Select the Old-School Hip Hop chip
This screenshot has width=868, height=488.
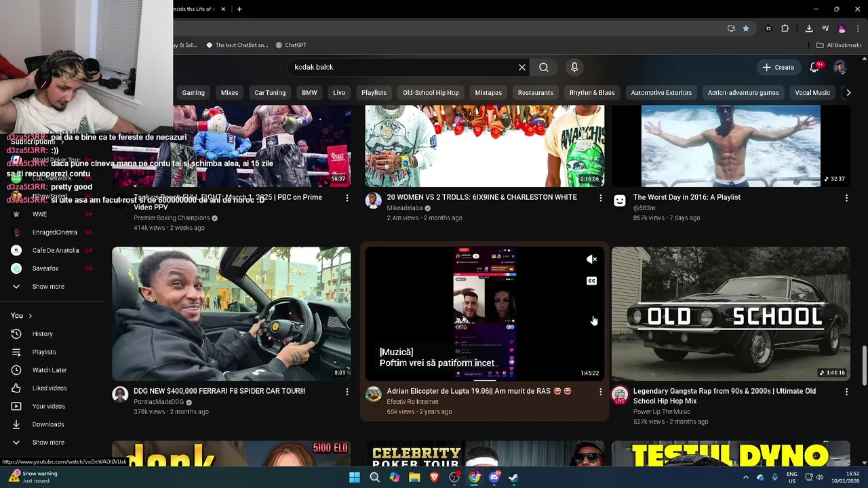pos(431,93)
